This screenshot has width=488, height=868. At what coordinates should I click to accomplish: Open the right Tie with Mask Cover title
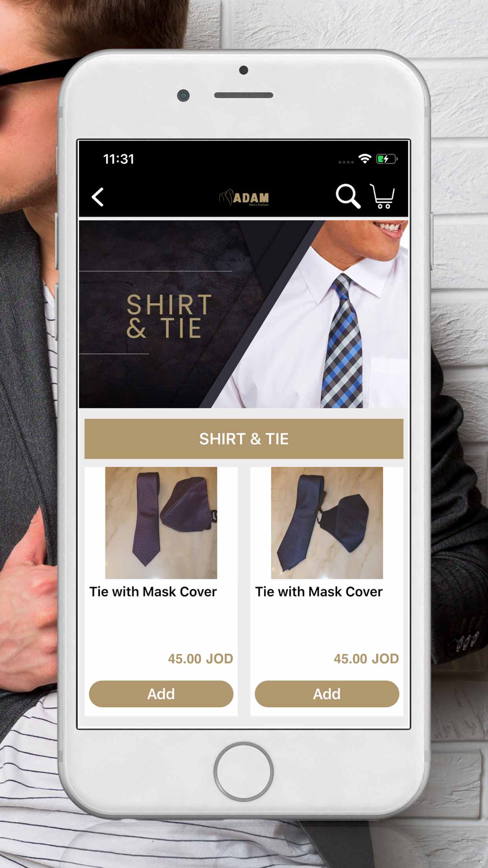319,592
